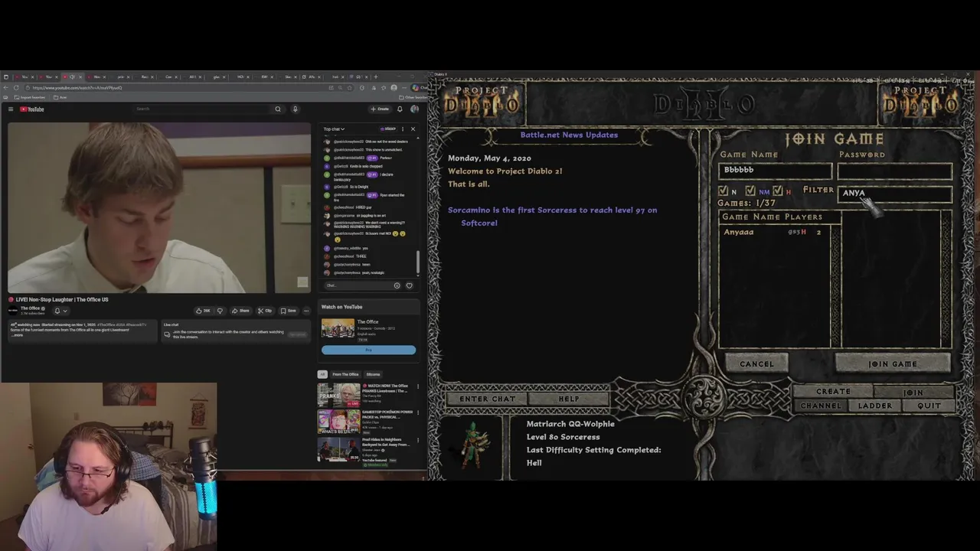Clip the Office livestream
980x551 pixels.
point(265,311)
